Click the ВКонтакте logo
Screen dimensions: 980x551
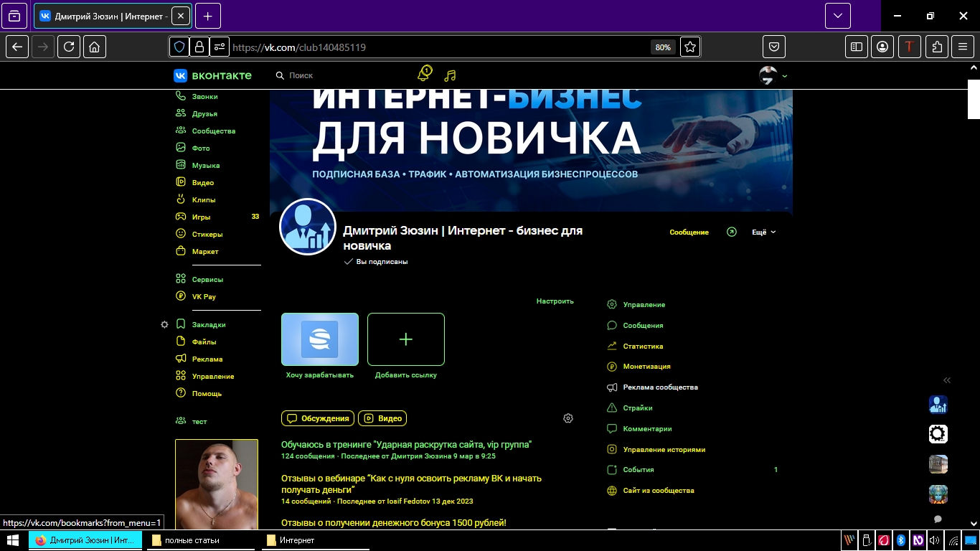pos(212,75)
